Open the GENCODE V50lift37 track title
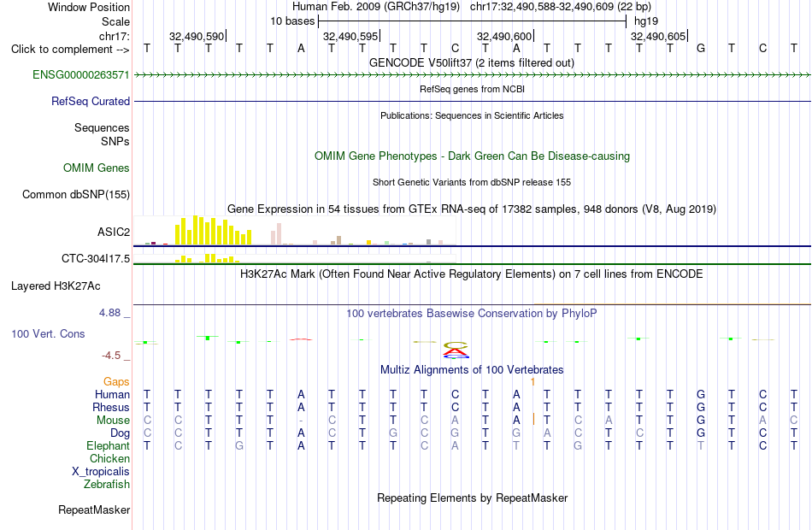812x530 pixels. 472,62
